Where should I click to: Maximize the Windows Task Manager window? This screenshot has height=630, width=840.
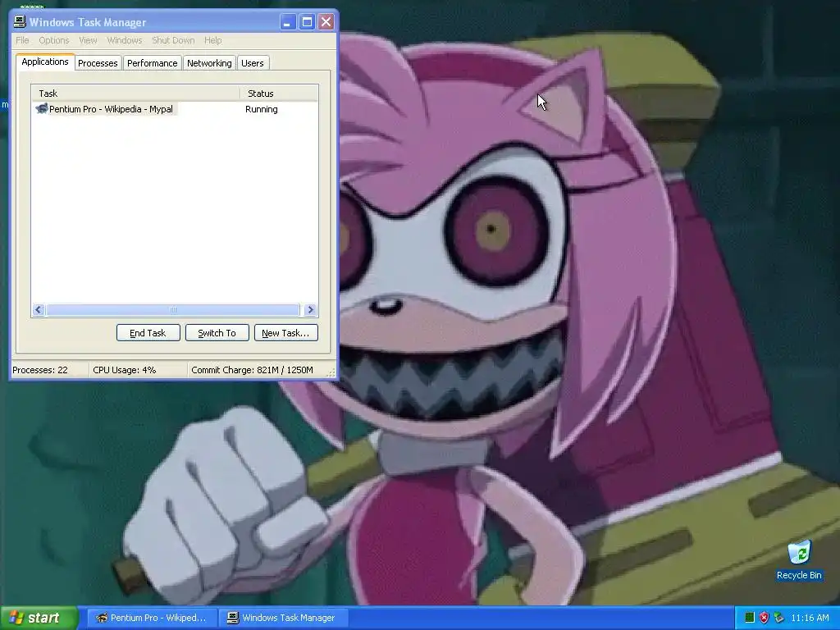pos(307,22)
